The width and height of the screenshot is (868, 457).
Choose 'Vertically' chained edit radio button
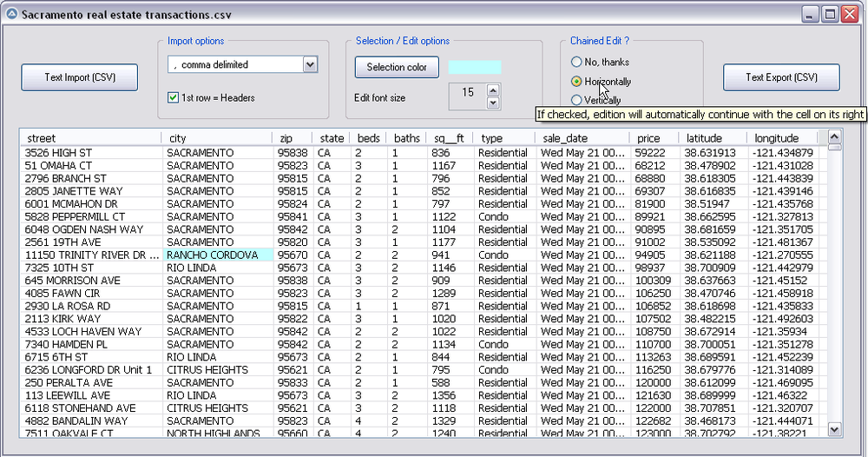576,101
